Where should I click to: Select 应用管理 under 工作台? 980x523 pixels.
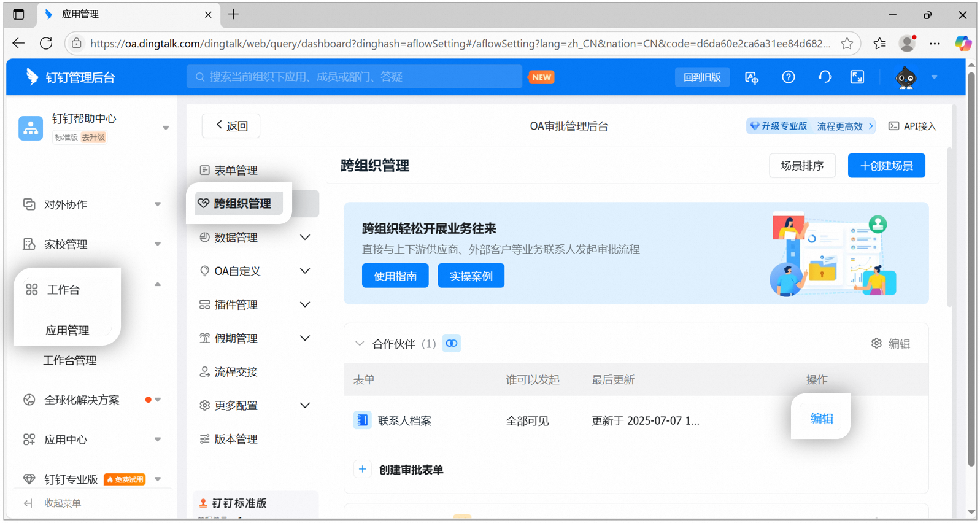68,330
